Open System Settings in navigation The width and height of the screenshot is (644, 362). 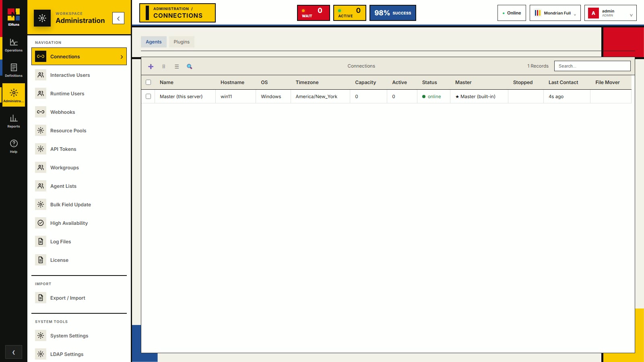tap(79, 335)
